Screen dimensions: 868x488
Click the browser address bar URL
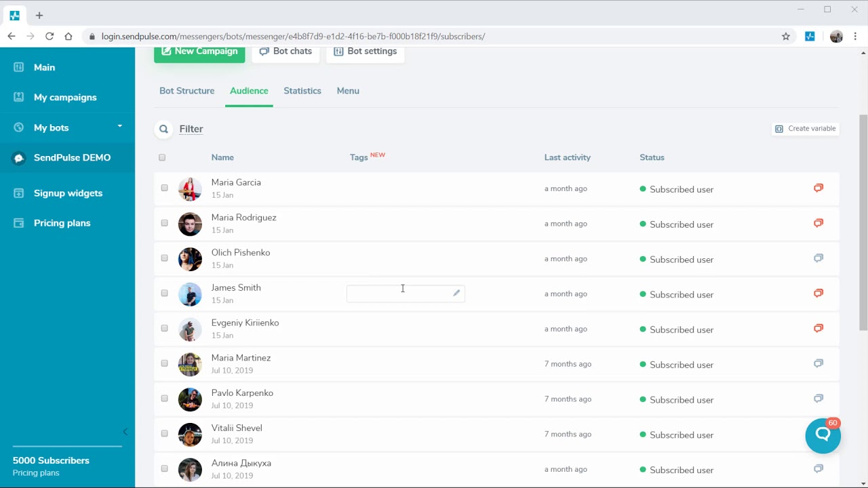point(293,37)
